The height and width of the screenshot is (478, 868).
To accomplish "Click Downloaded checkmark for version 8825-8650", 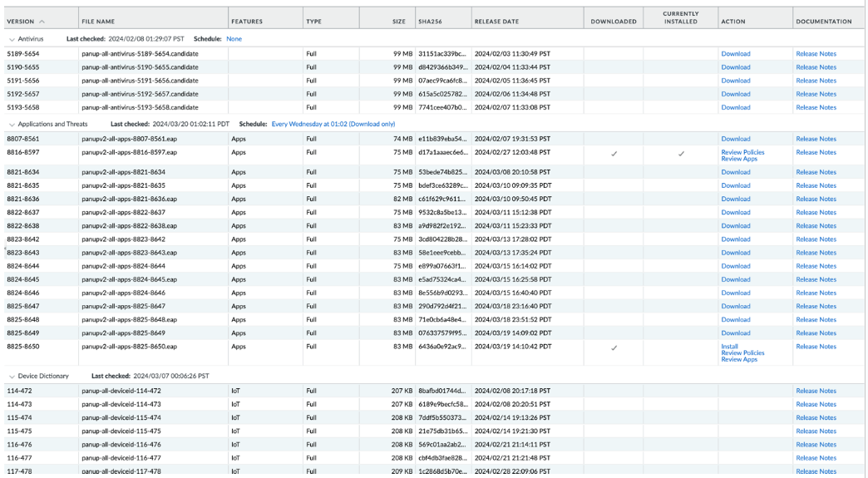I will pyautogui.click(x=614, y=347).
